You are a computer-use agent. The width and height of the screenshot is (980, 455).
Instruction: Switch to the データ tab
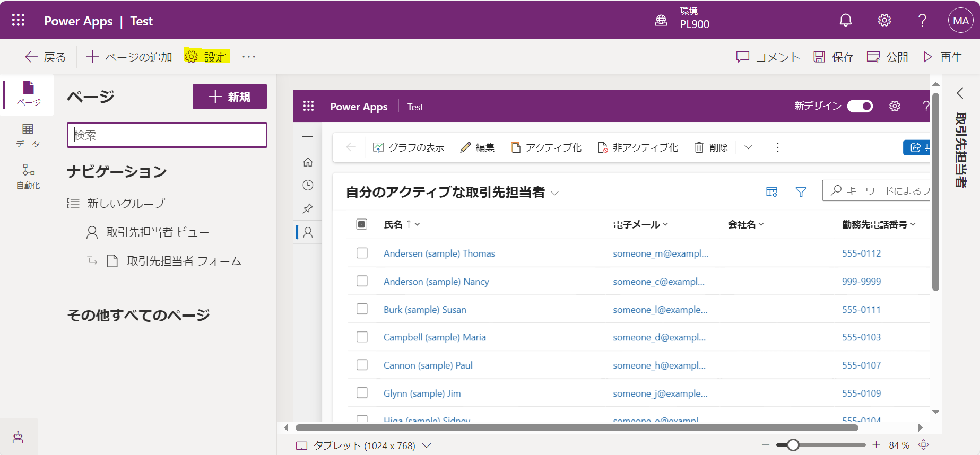pyautogui.click(x=28, y=136)
